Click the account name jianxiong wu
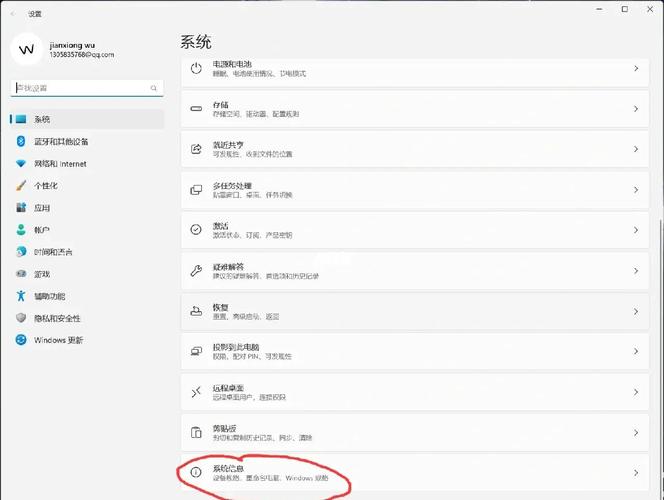The image size is (664, 500). [72, 45]
